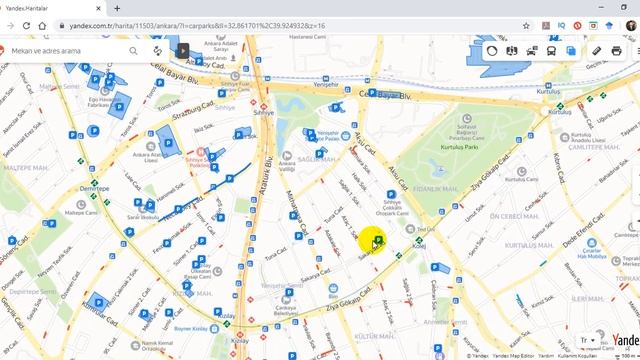Click the Demirtepe station label
The image size is (640, 360).
pyautogui.click(x=94, y=189)
